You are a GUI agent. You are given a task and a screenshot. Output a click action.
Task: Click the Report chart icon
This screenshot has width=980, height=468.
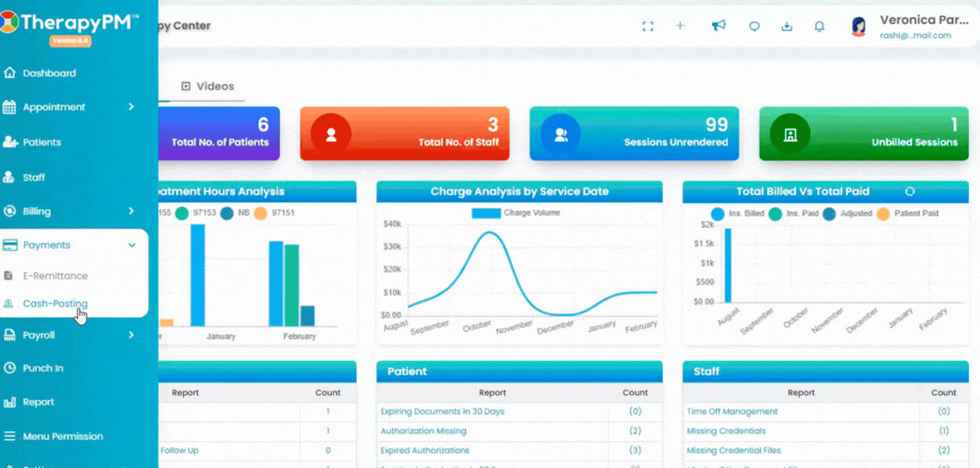tap(9, 402)
